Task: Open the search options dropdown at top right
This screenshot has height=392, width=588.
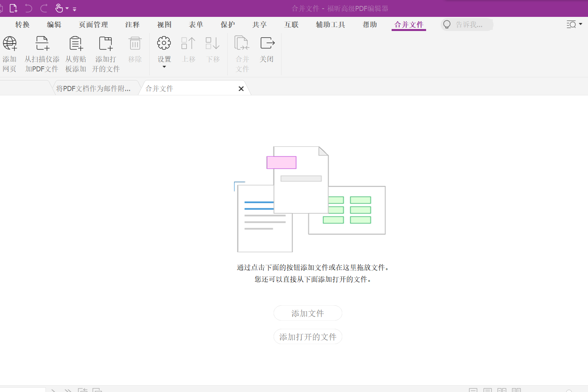Action: point(581,24)
